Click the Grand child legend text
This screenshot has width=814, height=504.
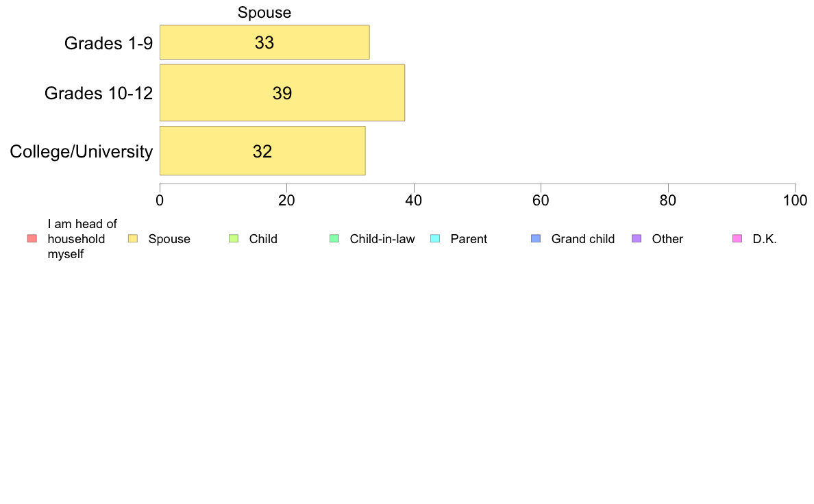(x=583, y=239)
